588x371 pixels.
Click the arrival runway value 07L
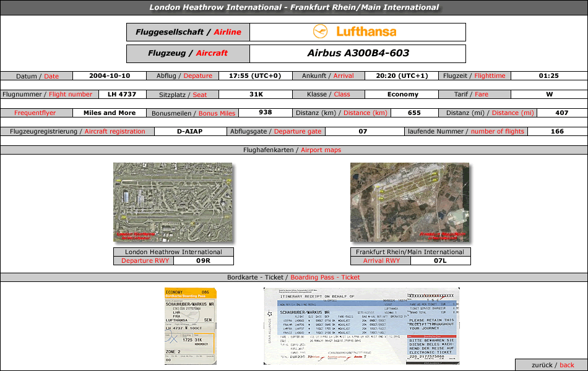(x=440, y=260)
